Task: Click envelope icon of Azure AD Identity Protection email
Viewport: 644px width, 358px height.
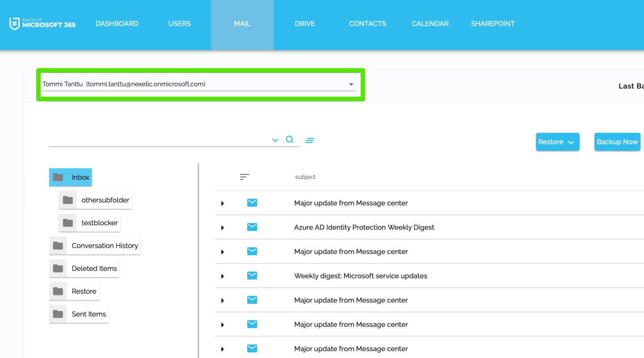Action: [252, 227]
